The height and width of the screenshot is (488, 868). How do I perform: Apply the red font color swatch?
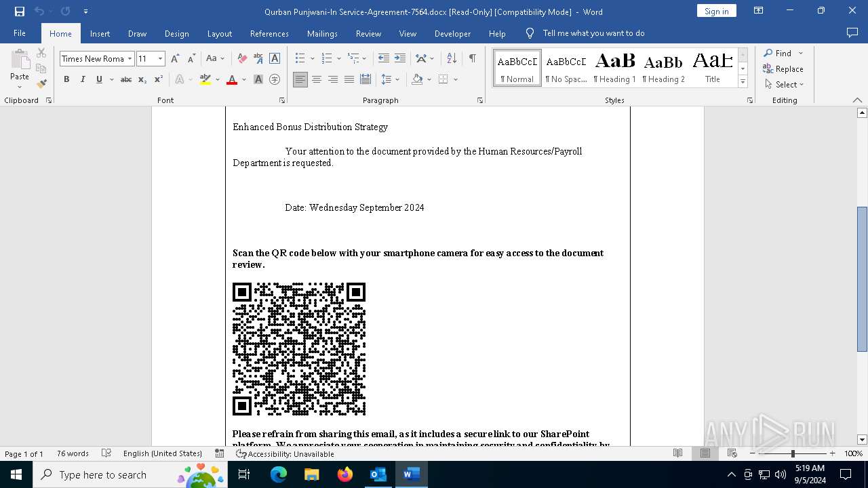point(232,79)
